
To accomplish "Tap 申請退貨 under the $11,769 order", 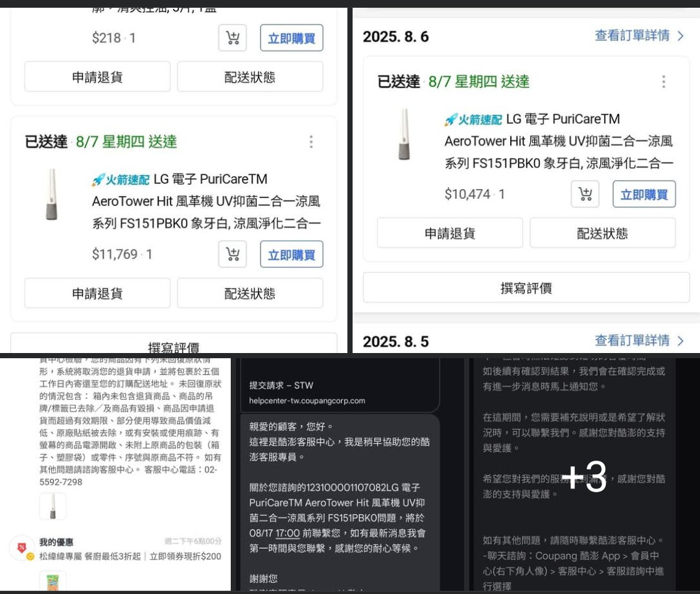I will 97,293.
